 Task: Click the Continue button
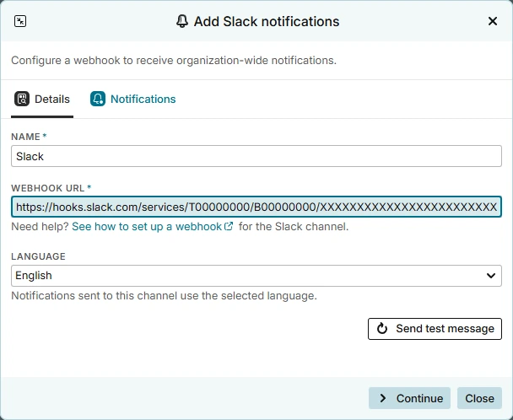coord(409,398)
